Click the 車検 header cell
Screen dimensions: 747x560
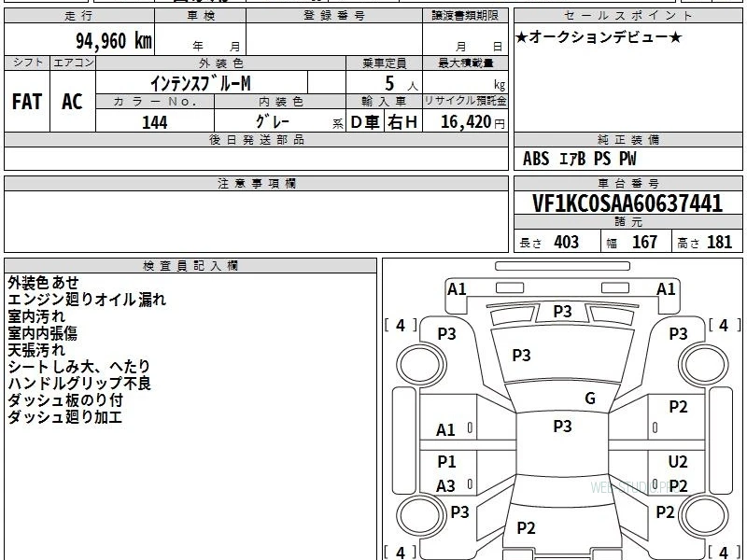[201, 16]
